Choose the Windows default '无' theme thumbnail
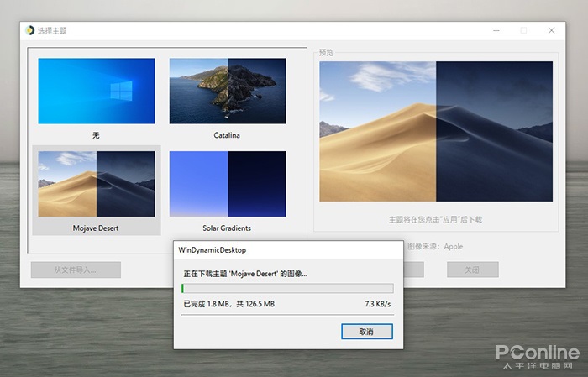The height and width of the screenshot is (377, 588). point(96,91)
